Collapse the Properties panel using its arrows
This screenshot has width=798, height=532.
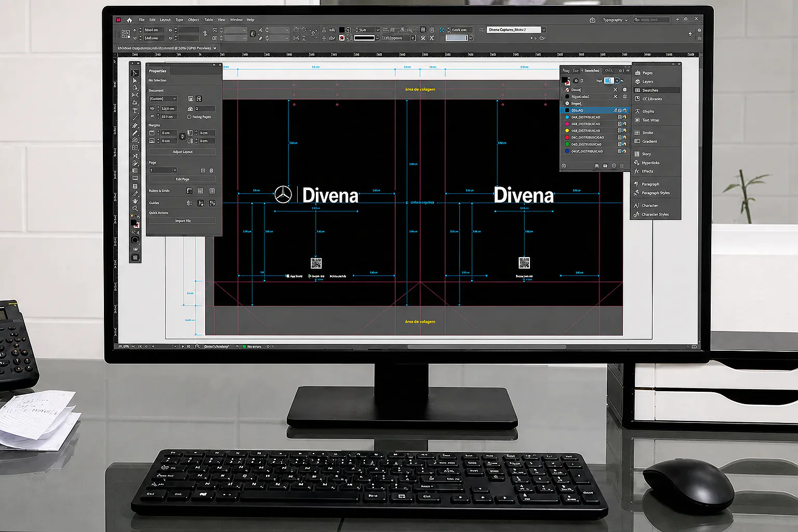pos(214,65)
